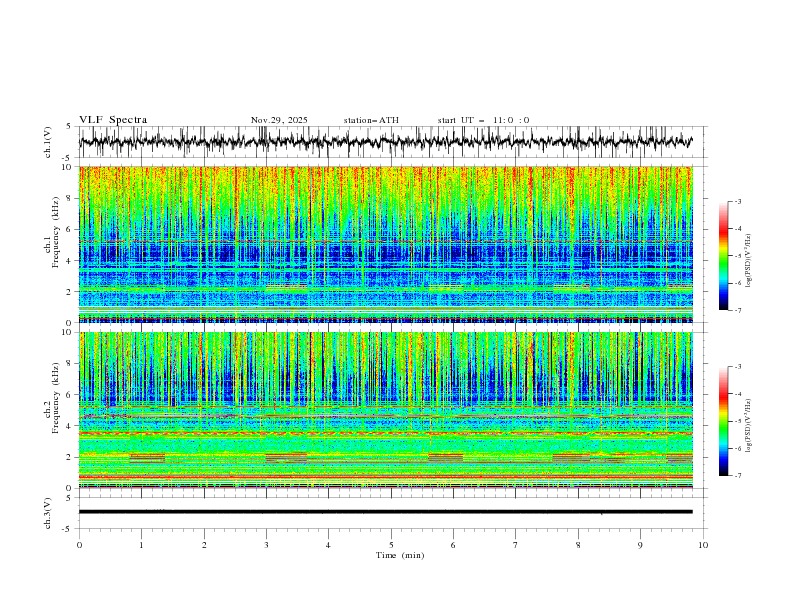Screen dimensions: 792x612
Task: Click the lower ch.2 PSD color bar
Action: 723,420
